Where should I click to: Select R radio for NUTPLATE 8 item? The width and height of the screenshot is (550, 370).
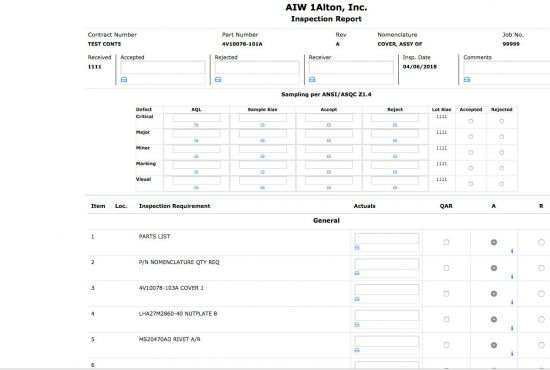click(541, 319)
